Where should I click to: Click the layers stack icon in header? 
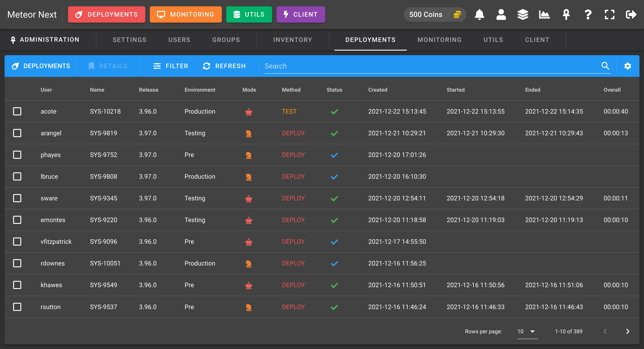(x=523, y=14)
